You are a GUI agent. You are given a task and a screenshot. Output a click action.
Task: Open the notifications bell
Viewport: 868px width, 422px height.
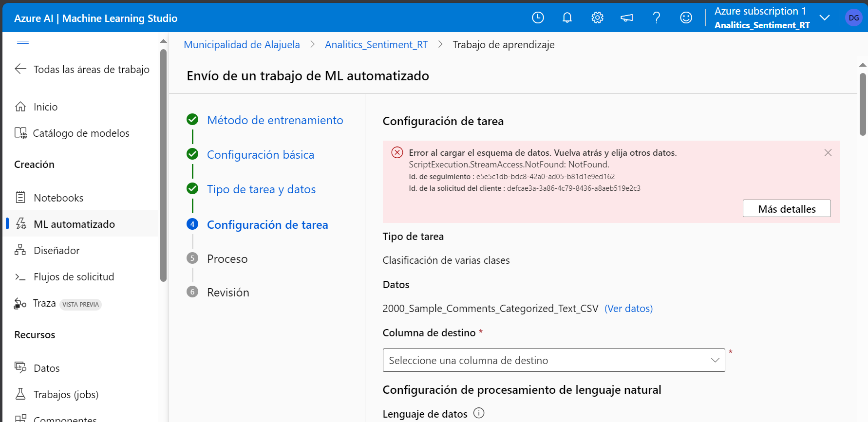(x=567, y=18)
